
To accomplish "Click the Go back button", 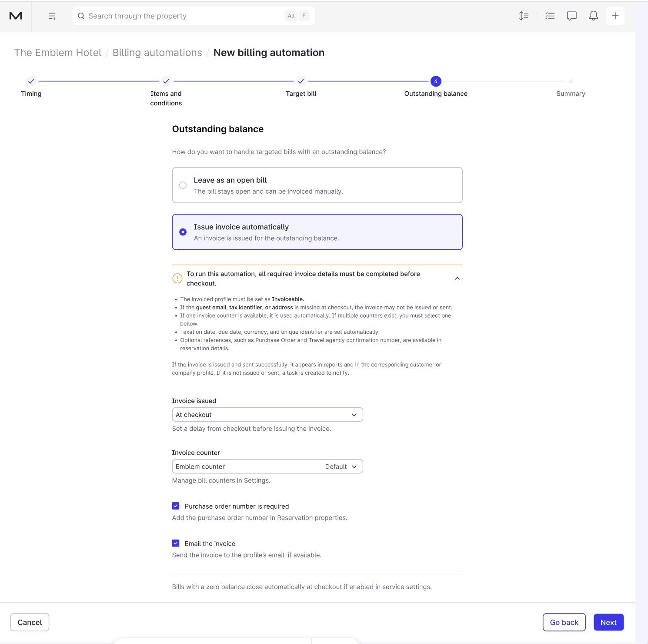I will 564,622.
